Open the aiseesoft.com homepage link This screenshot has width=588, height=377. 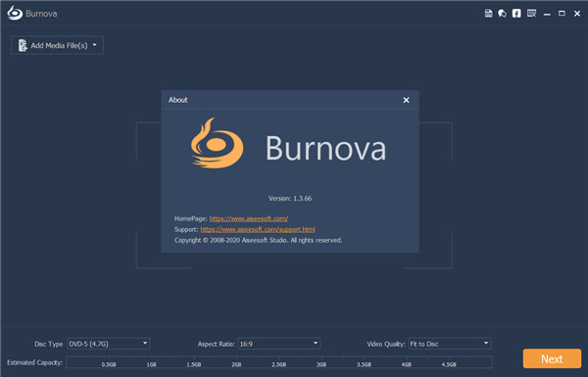[x=249, y=218]
